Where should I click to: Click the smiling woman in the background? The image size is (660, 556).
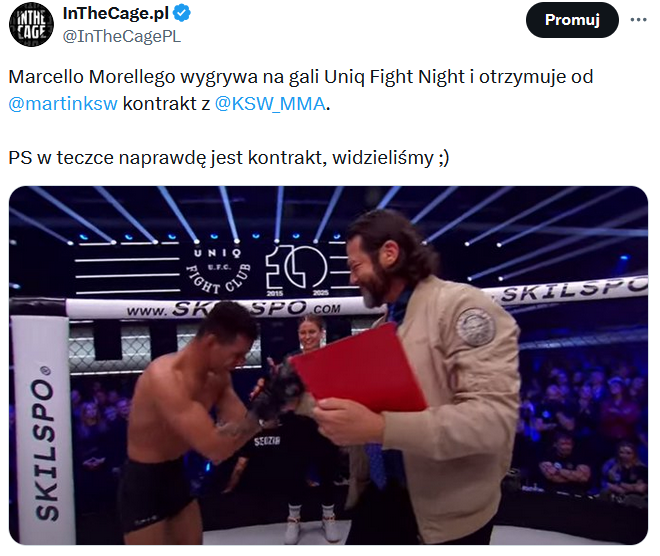pos(311,335)
